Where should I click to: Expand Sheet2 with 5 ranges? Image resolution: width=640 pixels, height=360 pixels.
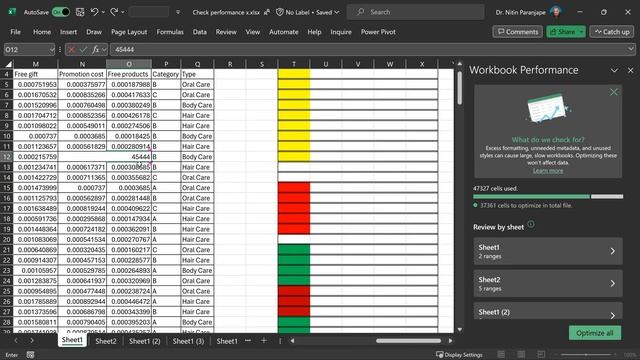[548, 283]
